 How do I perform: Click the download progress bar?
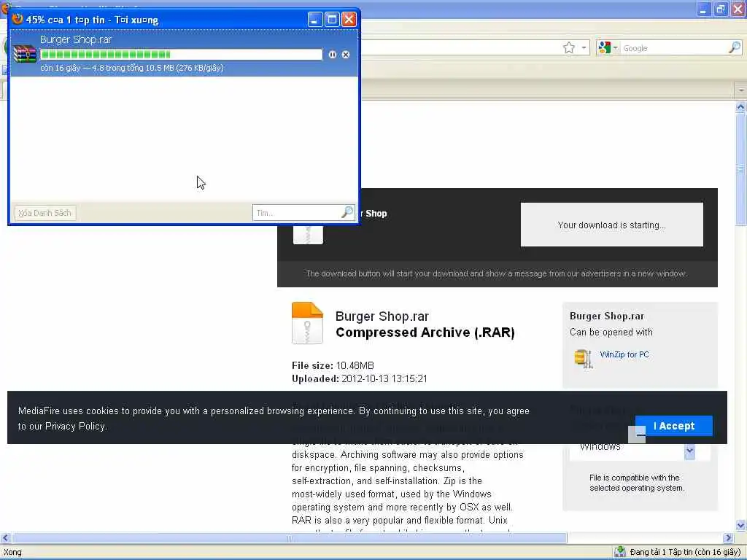point(182,55)
